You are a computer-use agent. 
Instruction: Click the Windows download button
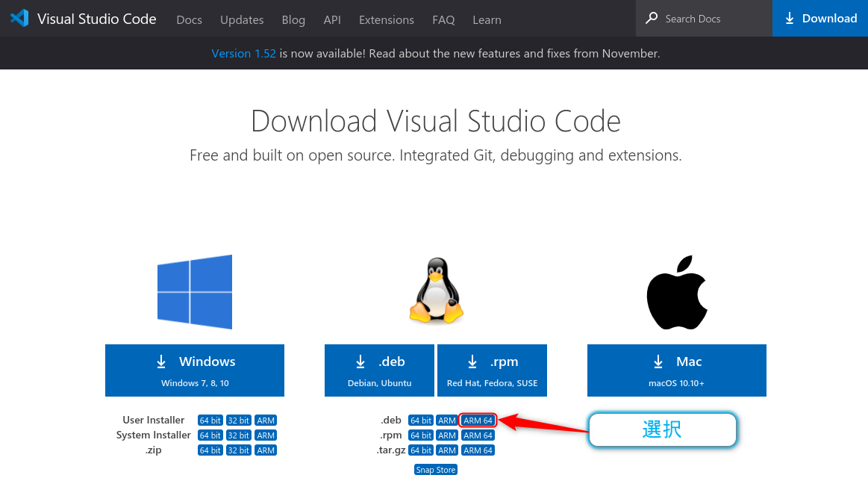(x=195, y=370)
